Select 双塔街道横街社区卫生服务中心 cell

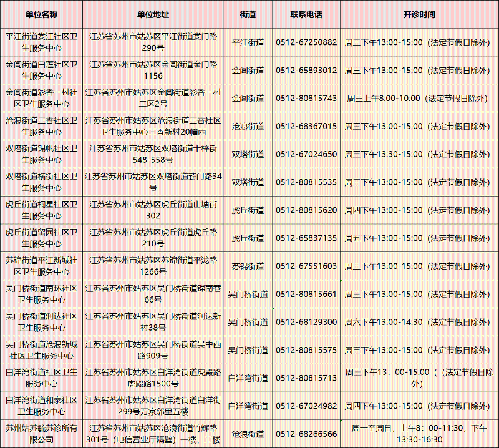[41, 182]
